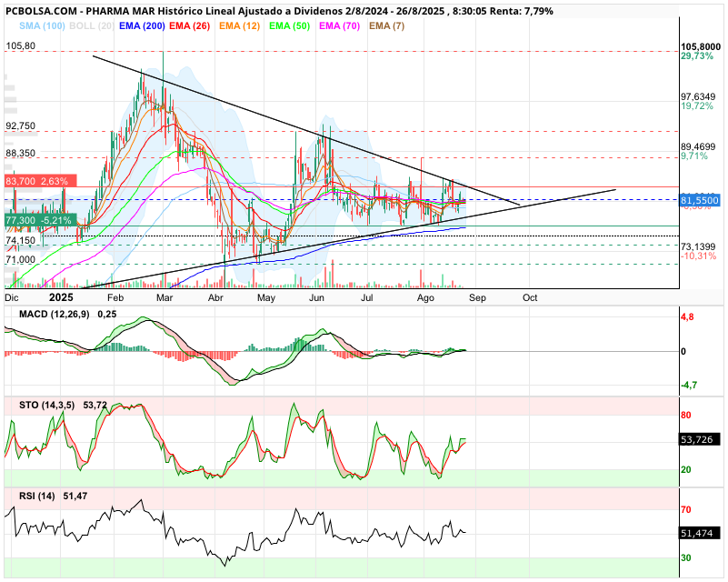The height and width of the screenshot is (582, 728).
Task: Click the EMA (70) legend label
Action: coord(339,26)
